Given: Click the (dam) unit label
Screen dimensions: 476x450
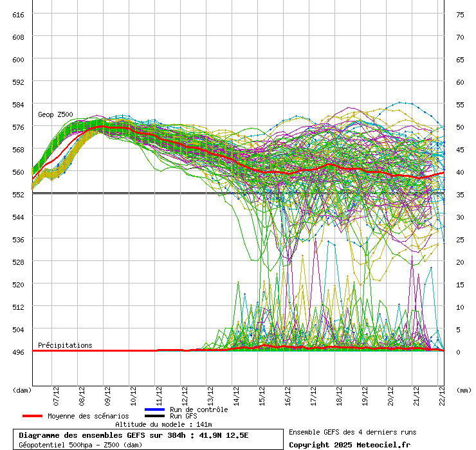Looking at the screenshot, I should [22, 390].
